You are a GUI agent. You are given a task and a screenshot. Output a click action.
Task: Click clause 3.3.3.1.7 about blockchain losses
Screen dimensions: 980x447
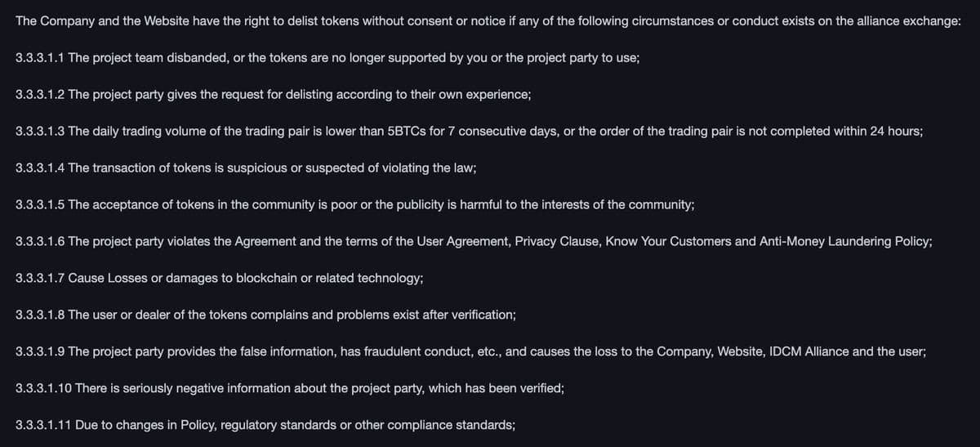[x=219, y=279]
